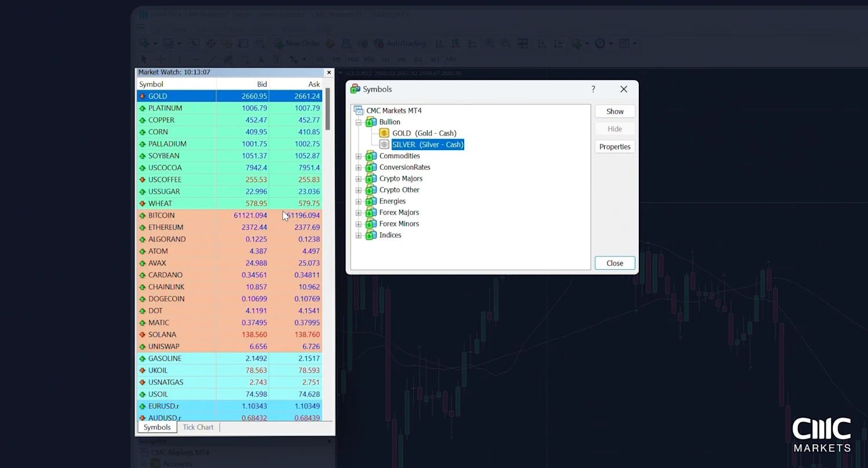Collapse the Bullion tree node

[x=360, y=122]
